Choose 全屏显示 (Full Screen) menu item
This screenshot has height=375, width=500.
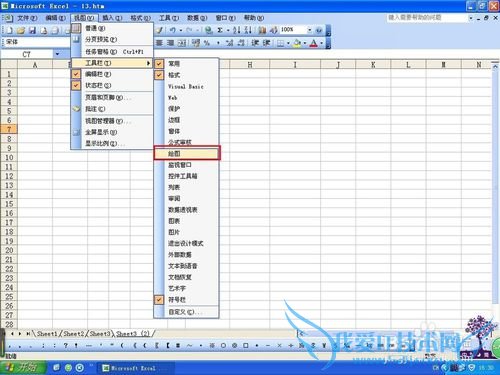click(112, 132)
